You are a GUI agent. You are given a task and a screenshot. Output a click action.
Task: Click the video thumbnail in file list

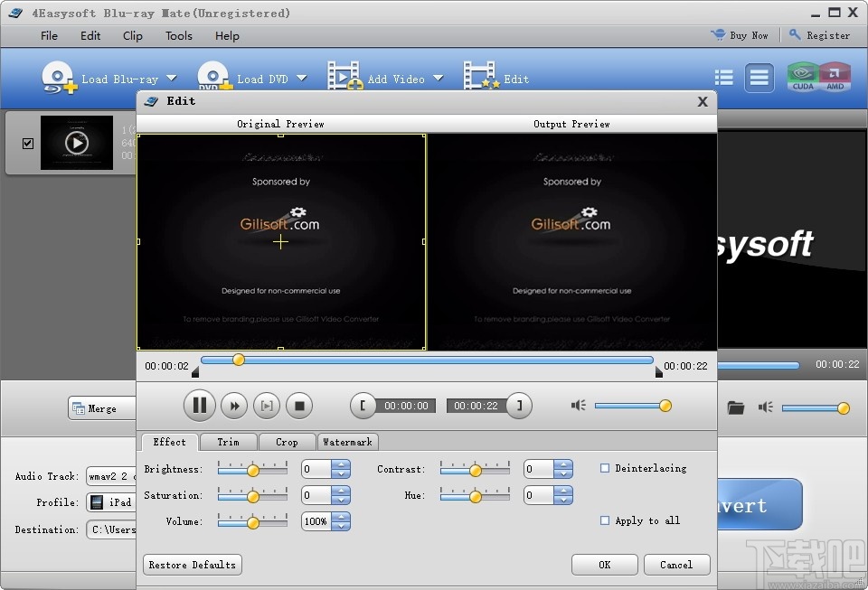pyautogui.click(x=77, y=144)
